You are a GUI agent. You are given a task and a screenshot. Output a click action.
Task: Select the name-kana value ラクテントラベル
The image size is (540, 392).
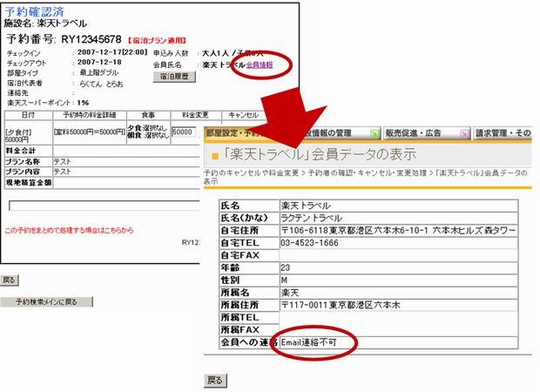point(311,218)
